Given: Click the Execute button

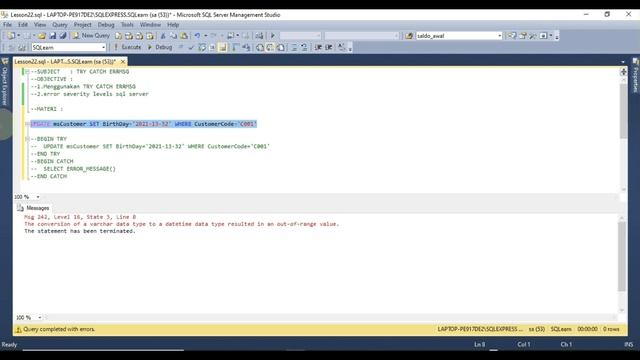Looking at the screenshot, I should pyautogui.click(x=127, y=47).
